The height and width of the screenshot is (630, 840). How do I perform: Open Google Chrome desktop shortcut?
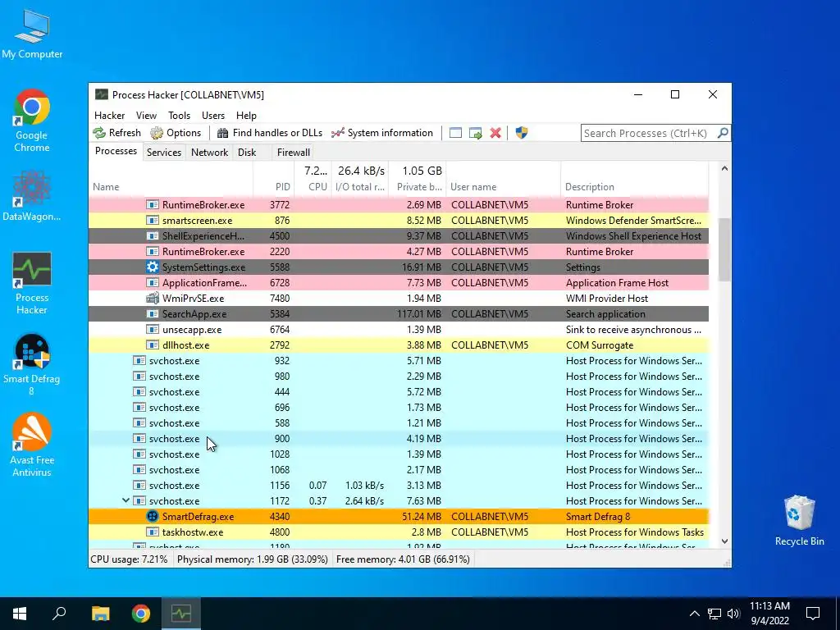(32, 121)
